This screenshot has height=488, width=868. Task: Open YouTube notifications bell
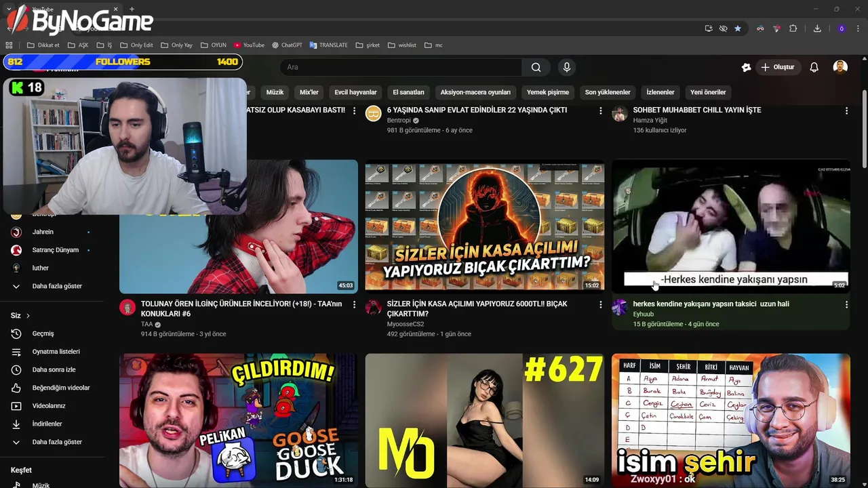(x=814, y=67)
